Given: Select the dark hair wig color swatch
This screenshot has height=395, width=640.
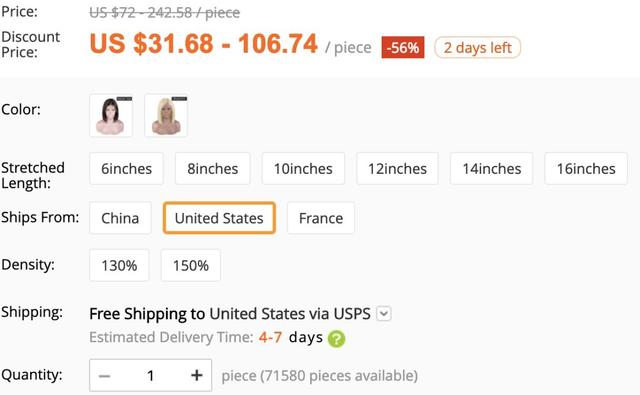Looking at the screenshot, I should [x=111, y=115].
